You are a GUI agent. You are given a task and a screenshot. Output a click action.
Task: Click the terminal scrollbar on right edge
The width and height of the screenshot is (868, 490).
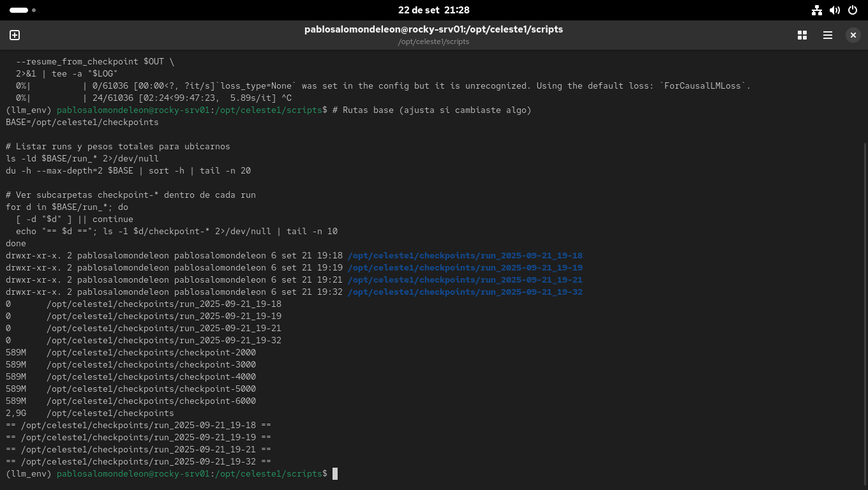(865, 306)
